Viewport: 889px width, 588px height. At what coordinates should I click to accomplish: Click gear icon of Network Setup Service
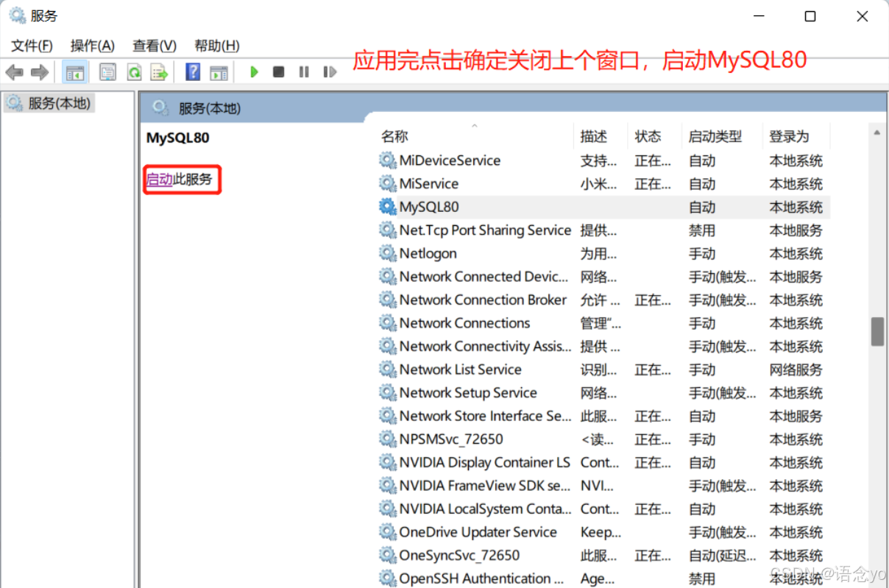(388, 392)
